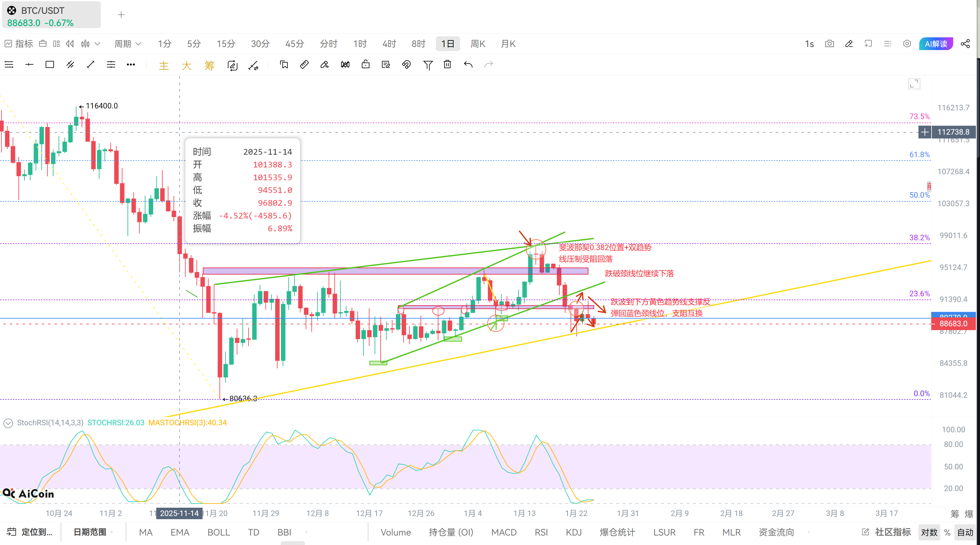
Task: Click the trash delete-drawings icon
Action: [x=447, y=65]
